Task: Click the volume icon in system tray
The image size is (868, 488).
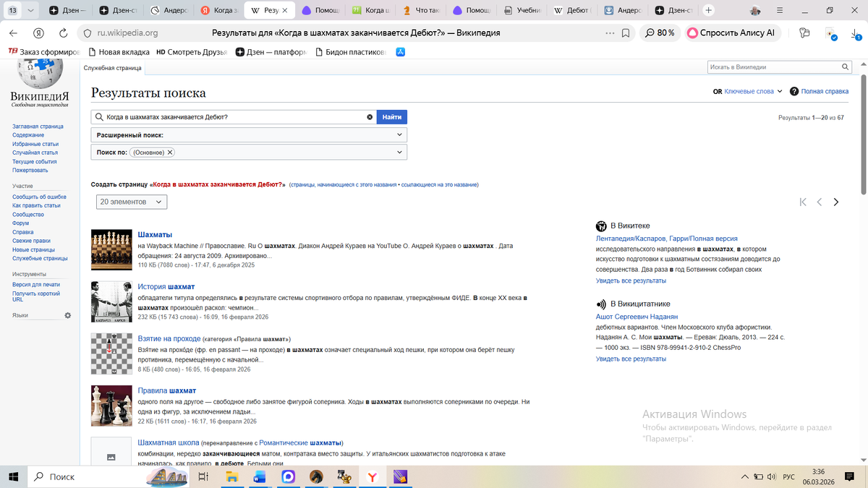Action: 771,477
